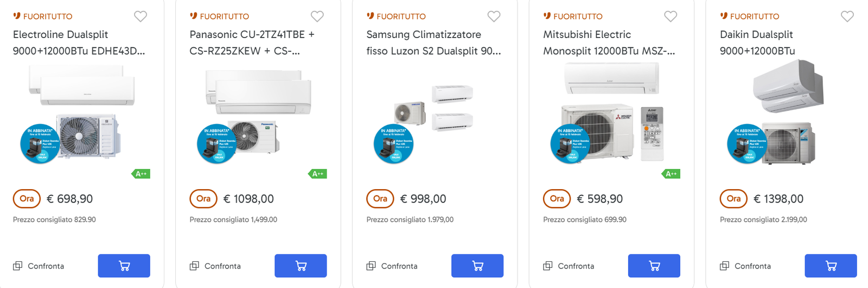
Task: Add Panasonic air conditioner to cart
Action: [x=301, y=266]
